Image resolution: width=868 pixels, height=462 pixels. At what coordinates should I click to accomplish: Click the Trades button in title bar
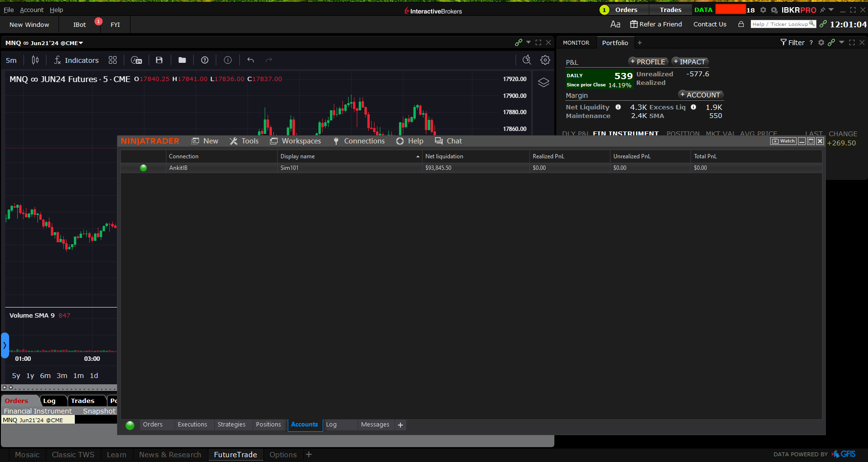point(670,10)
